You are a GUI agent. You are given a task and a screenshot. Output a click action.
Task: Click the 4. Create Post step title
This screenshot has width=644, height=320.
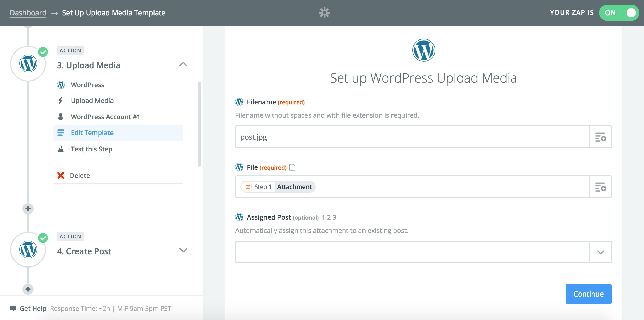84,251
